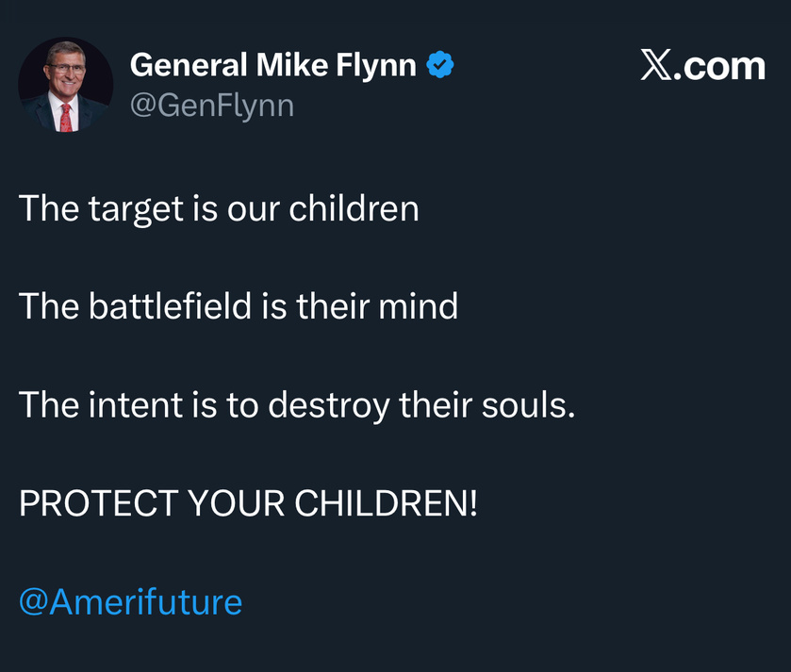Click the word "target" in the post

pyautogui.click(x=136, y=208)
